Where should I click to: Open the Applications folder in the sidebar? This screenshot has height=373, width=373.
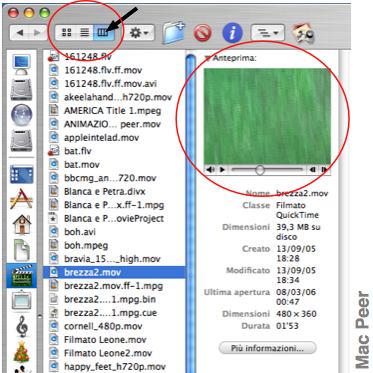[21, 199]
